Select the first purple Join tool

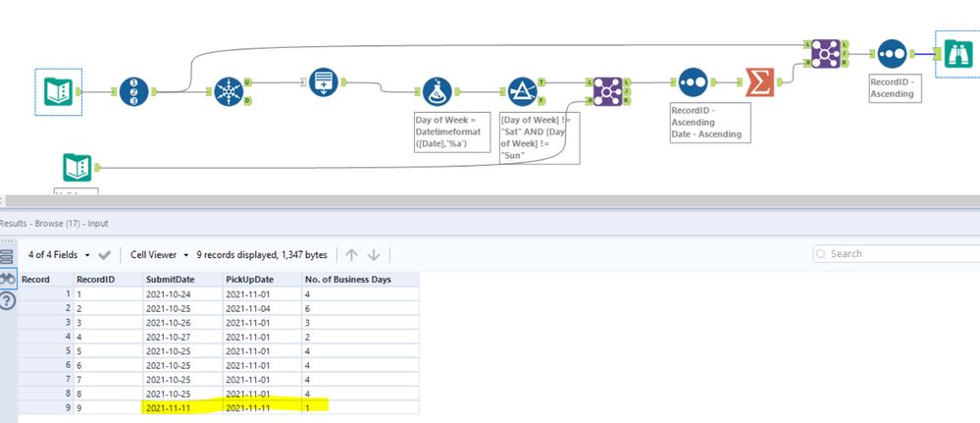click(x=607, y=92)
